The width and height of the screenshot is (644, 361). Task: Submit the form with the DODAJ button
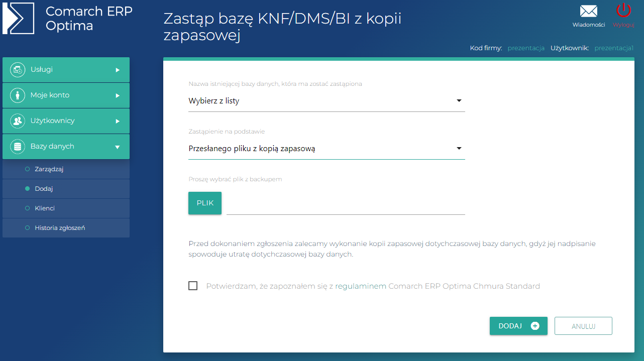point(518,326)
